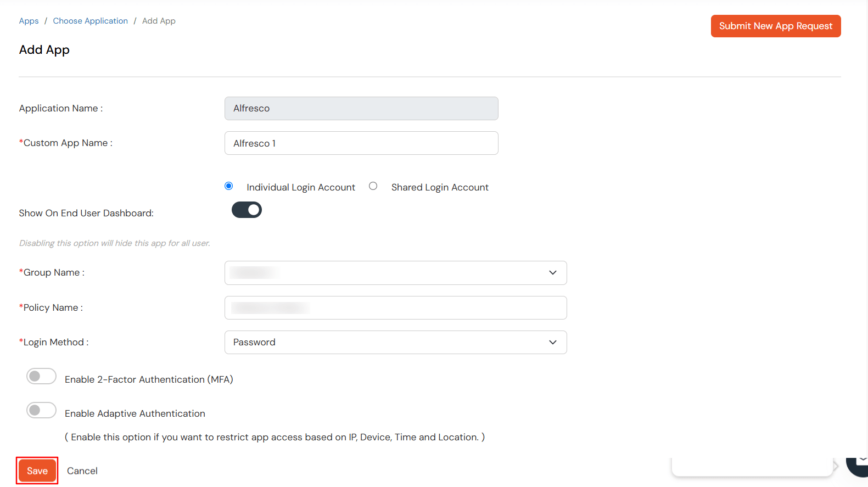The height and width of the screenshot is (487, 868).
Task: Open the Group Name dropdown
Action: pos(395,273)
